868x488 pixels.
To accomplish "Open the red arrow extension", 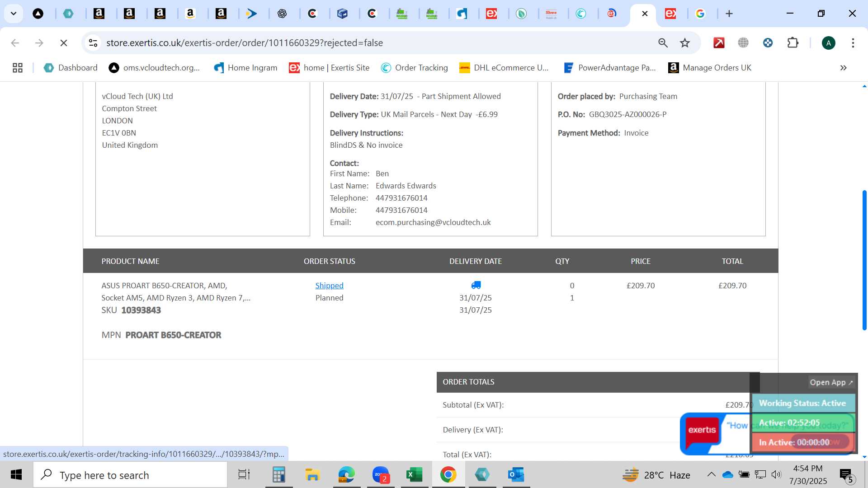I will coord(719,43).
